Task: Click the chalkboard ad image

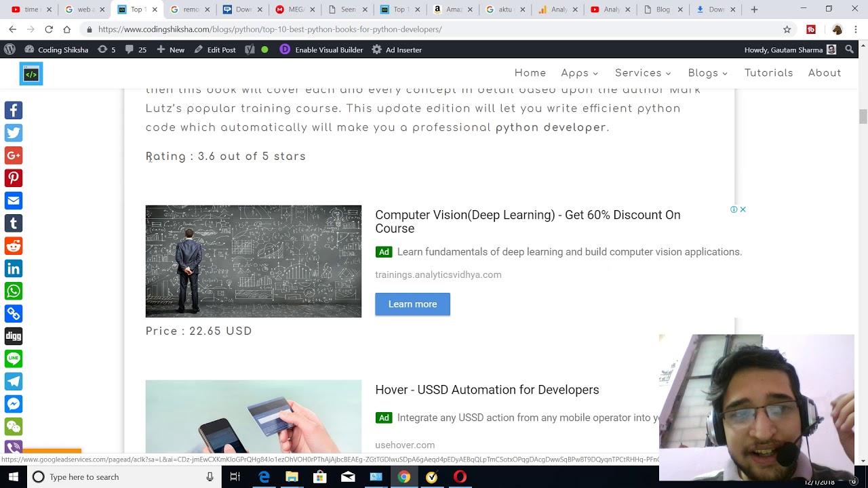Action: 253,261
